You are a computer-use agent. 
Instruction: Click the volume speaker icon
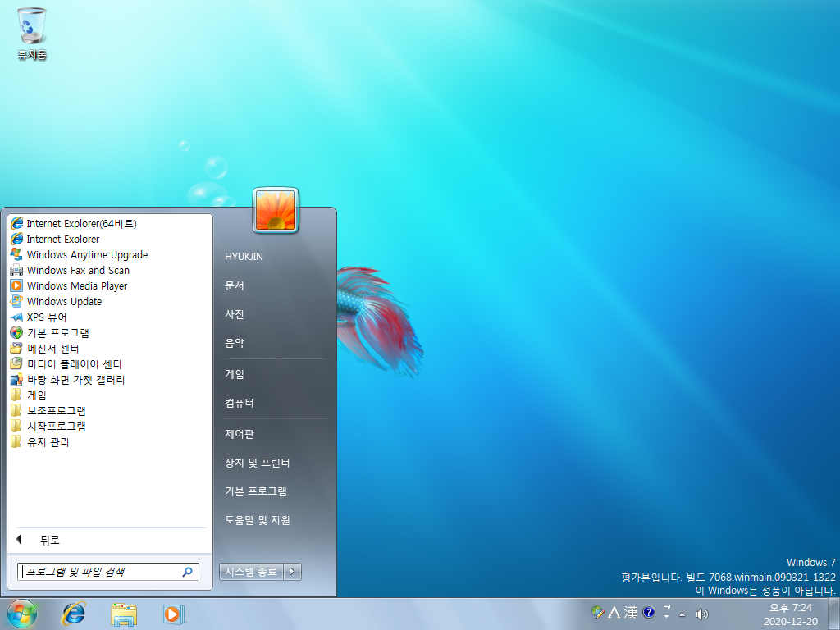pos(701,614)
